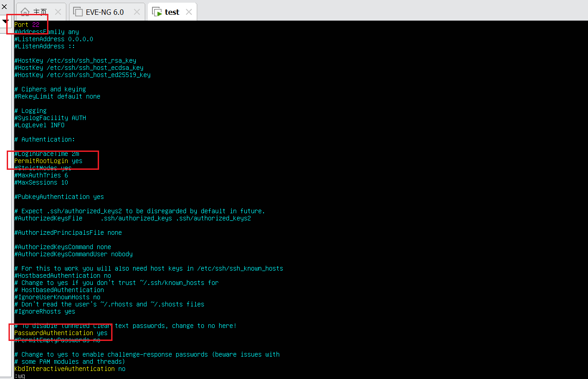Image resolution: width=588 pixels, height=379 pixels.
Task: Click the '#AddressFamily any' line
Action: click(x=47, y=32)
